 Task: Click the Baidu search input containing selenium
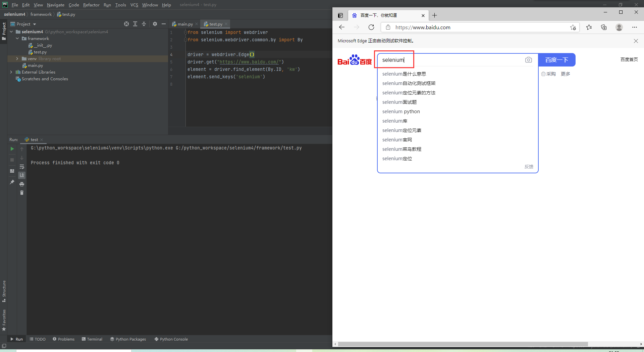tap(436, 59)
